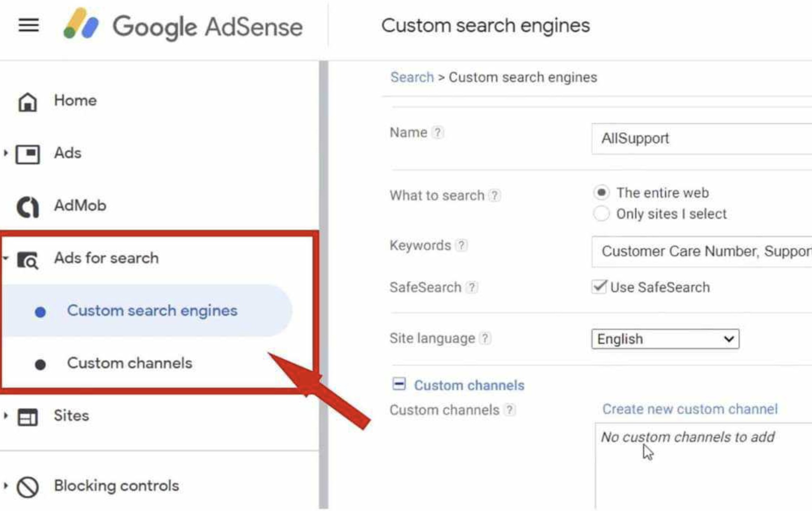Viewport: 812px width, 511px height.
Task: Click the Ads for search icon
Action: [x=27, y=260]
